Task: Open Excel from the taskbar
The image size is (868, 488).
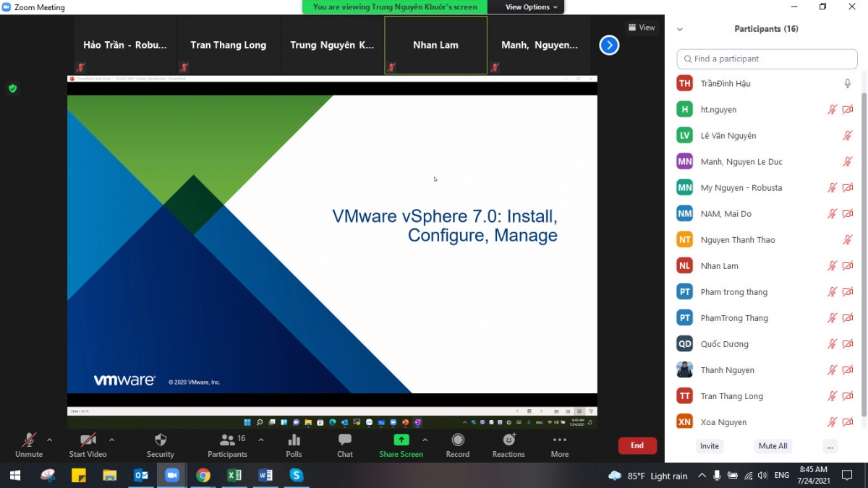Action: (234, 475)
